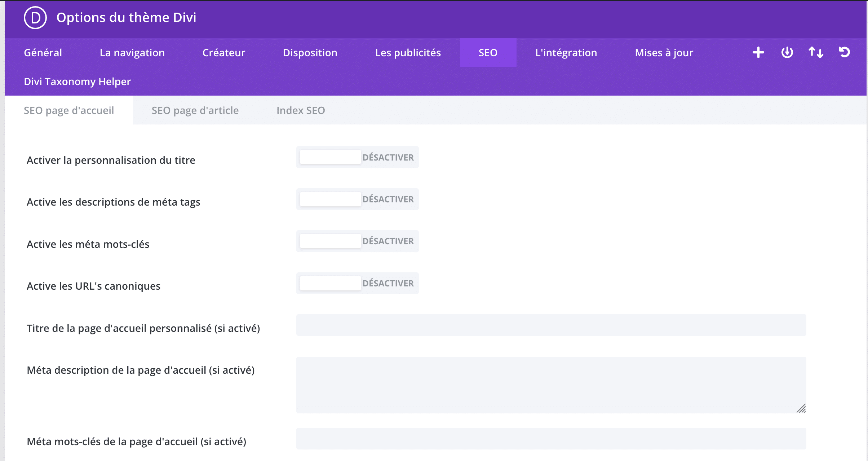Viewport: 868px width, 461px height.
Task: Toggle Active les descriptions de méta tags
Action: pos(358,199)
